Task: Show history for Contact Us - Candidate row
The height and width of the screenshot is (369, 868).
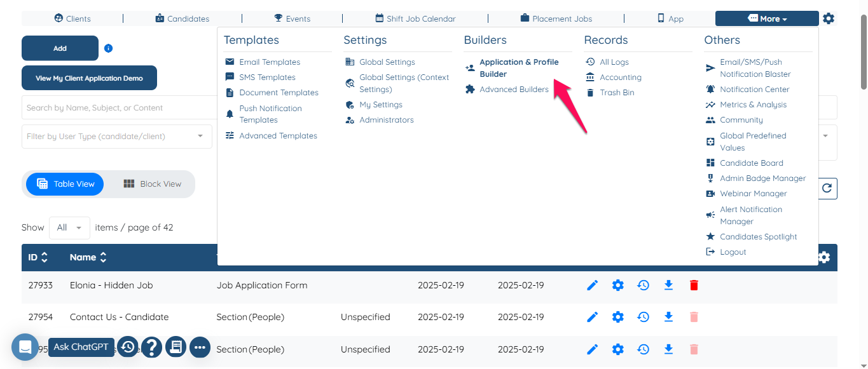Action: click(643, 316)
